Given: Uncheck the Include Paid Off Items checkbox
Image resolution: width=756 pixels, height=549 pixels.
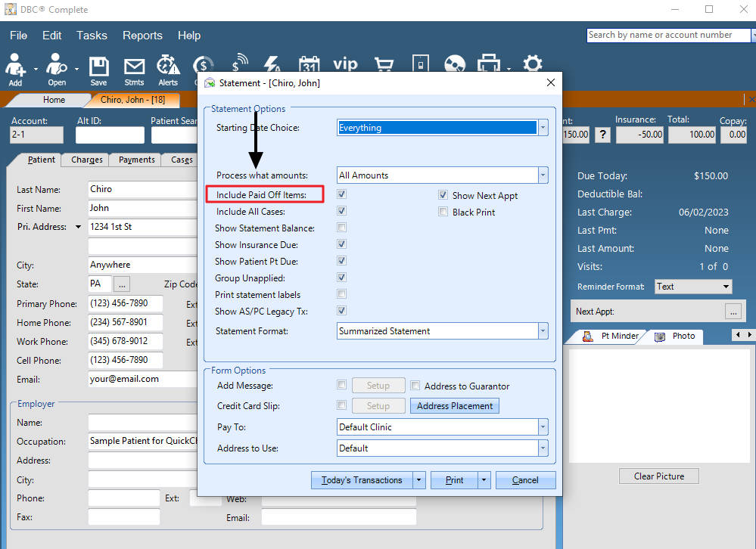Looking at the screenshot, I should 342,194.
